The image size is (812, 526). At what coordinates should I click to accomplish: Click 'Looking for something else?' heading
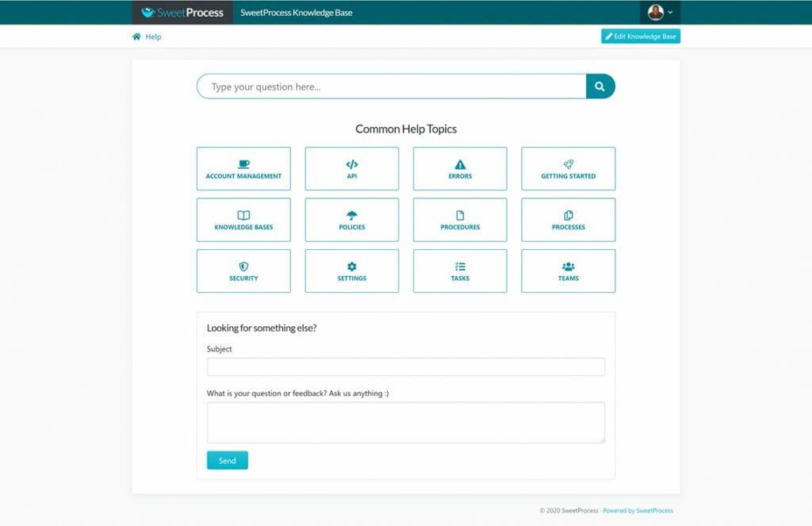tap(262, 328)
